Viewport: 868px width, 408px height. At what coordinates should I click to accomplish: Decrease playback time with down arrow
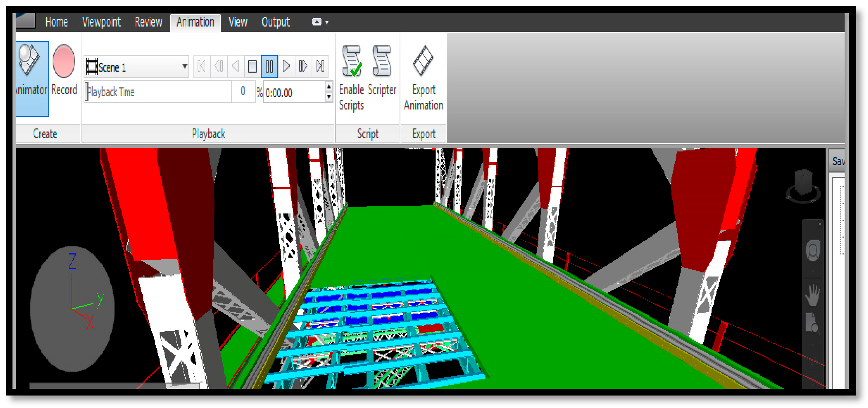[329, 97]
